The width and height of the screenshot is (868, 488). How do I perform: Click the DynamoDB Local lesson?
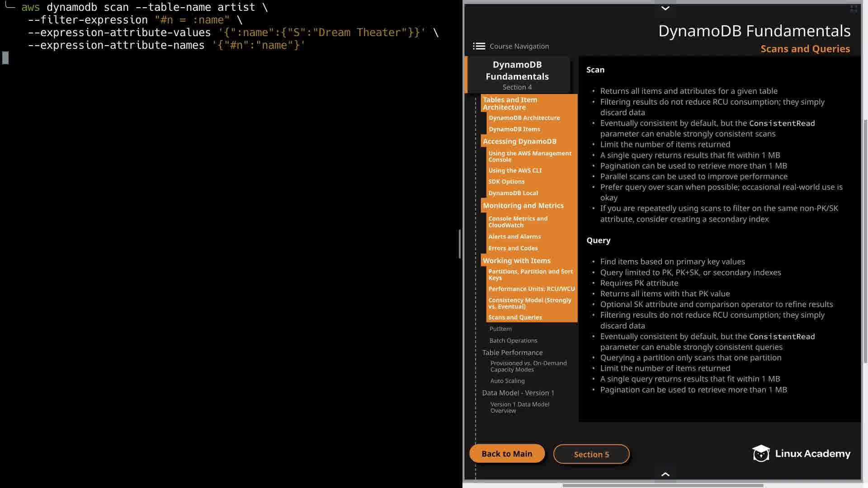[x=513, y=193]
